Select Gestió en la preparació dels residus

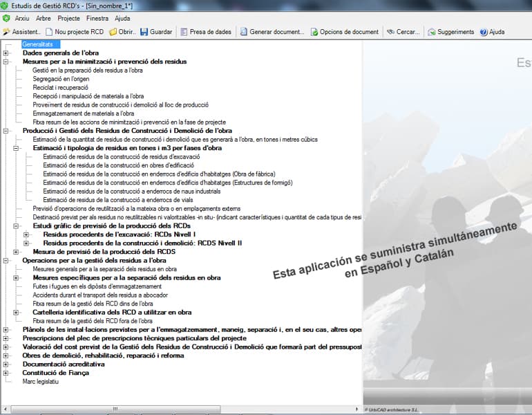[88, 71]
